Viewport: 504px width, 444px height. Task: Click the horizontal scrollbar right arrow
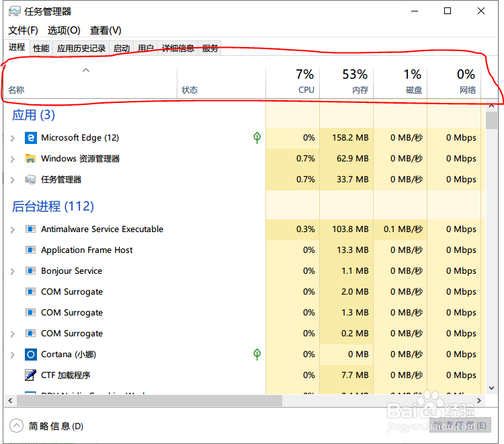click(479, 400)
